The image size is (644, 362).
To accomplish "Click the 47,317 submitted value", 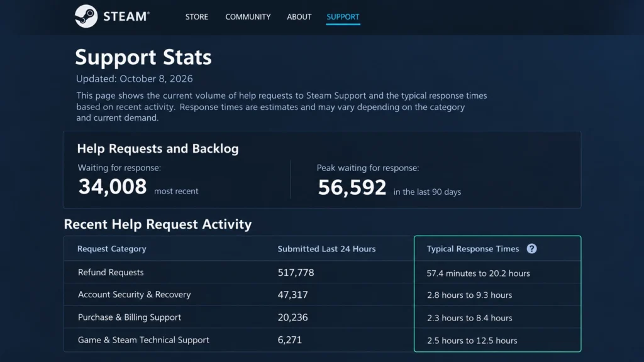I will [292, 295].
